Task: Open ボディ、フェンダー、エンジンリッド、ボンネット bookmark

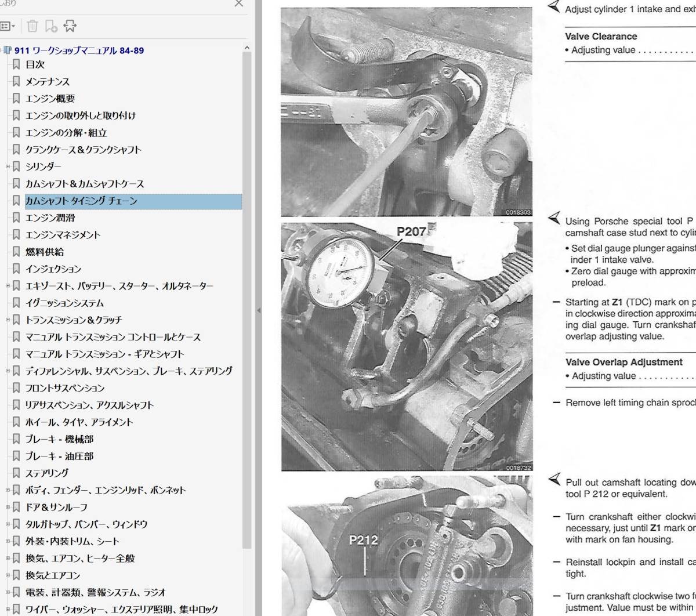Action: [x=106, y=490]
